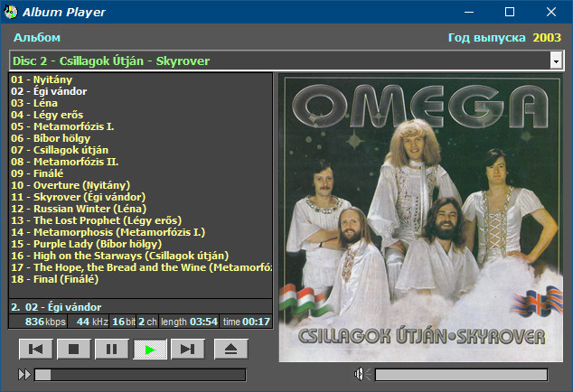573x392 pixels.
Task: Pause the current track
Action: pyautogui.click(x=112, y=349)
